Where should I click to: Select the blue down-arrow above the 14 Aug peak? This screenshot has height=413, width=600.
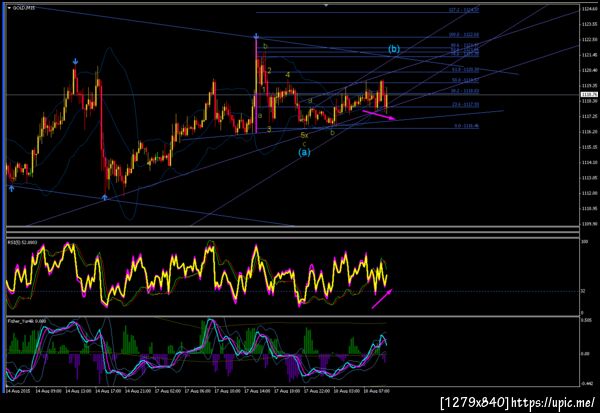pyautogui.click(x=75, y=61)
